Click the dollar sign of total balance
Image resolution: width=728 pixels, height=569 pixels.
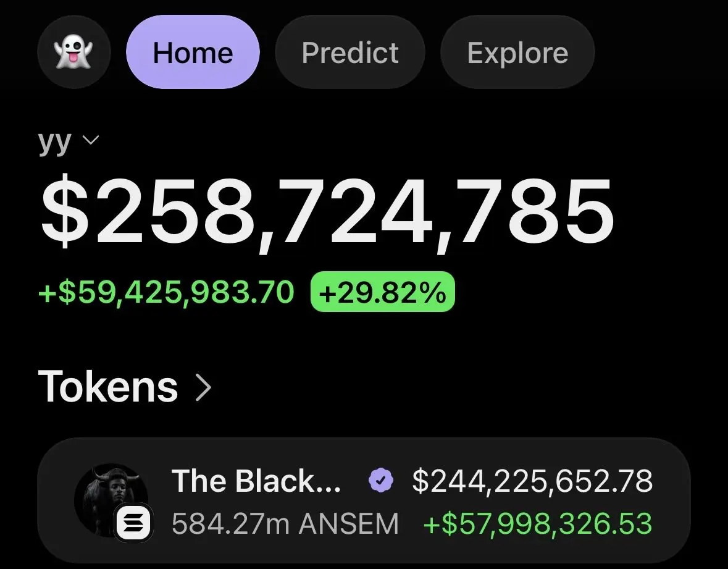tap(65, 211)
